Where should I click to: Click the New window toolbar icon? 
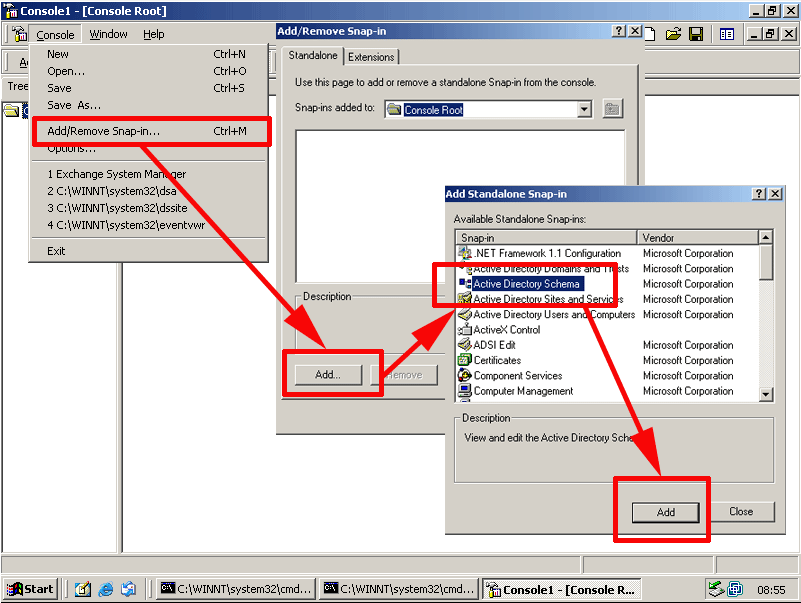click(x=726, y=34)
